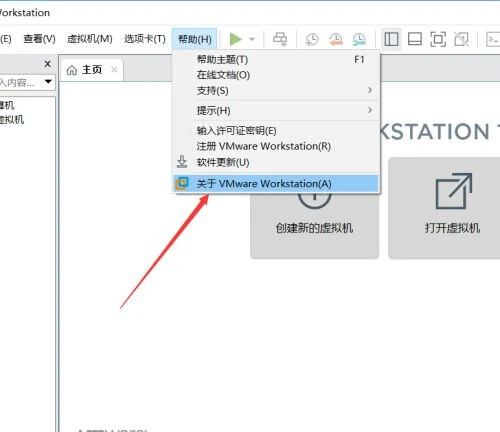Open the 虚拟机(M) menu
Image resolution: width=500 pixels, height=432 pixels.
(90, 39)
